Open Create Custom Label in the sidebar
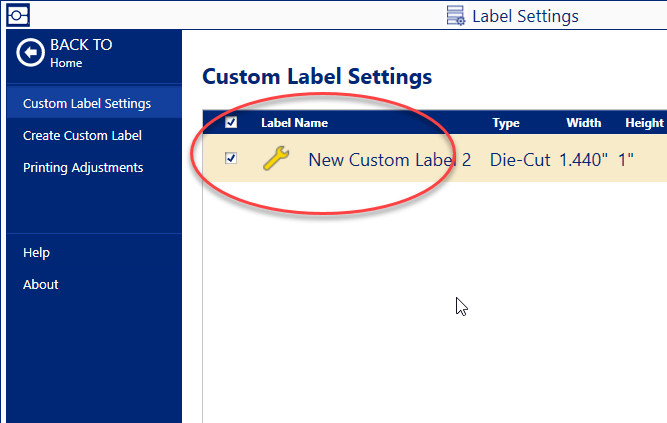The height and width of the screenshot is (423, 667). click(x=82, y=135)
